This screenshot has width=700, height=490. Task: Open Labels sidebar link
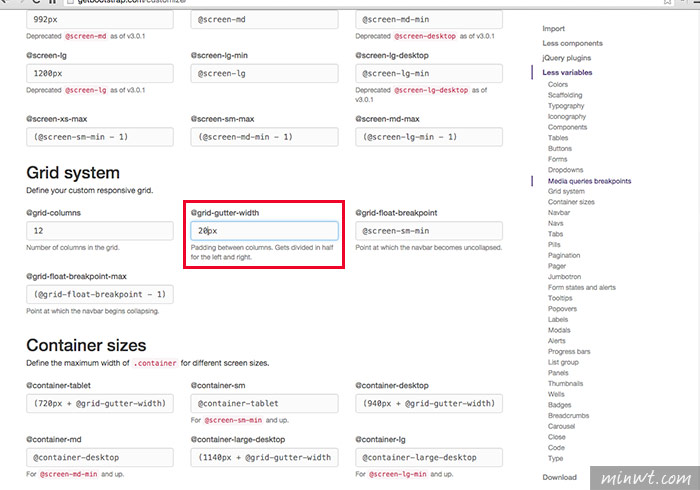(x=558, y=320)
